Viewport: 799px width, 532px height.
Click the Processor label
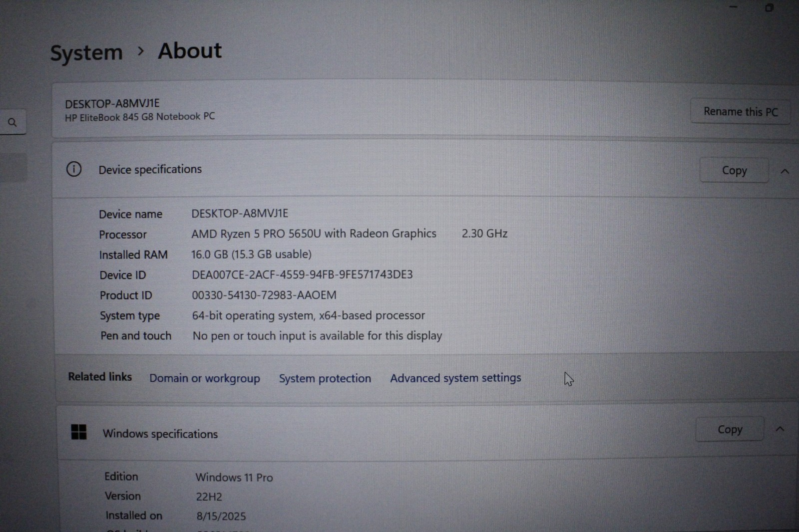[x=123, y=235]
